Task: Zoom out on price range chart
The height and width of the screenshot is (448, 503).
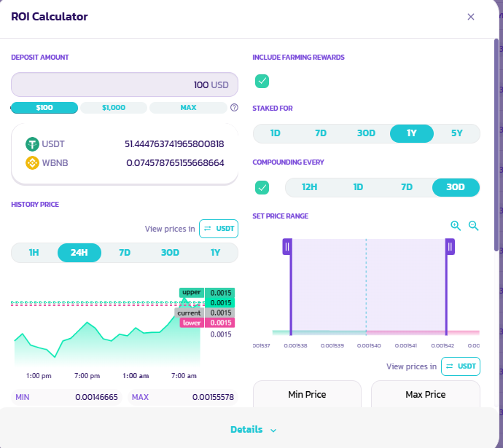Action: tap(474, 226)
